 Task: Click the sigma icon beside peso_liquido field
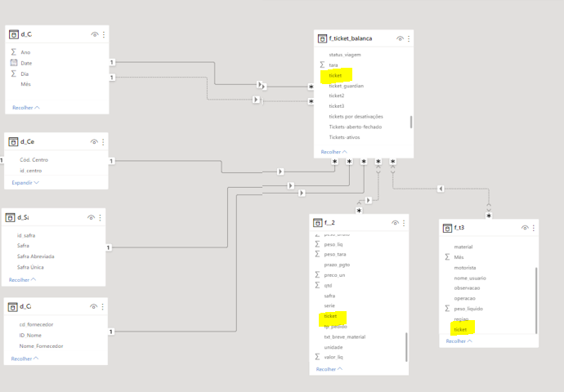(x=447, y=308)
